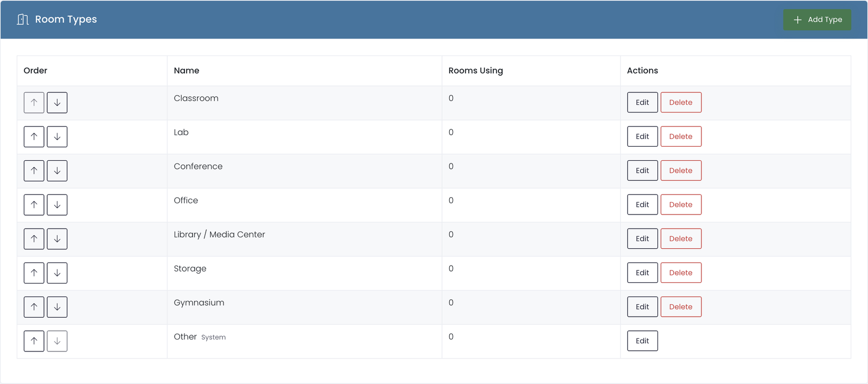
Task: Click Rooms Using count for Other
Action: 451,337
